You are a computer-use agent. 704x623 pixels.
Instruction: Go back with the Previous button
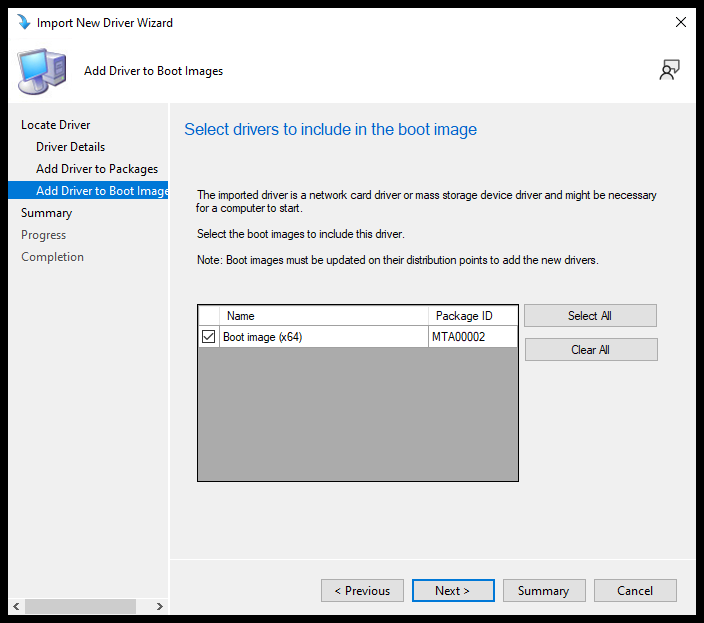[362, 591]
